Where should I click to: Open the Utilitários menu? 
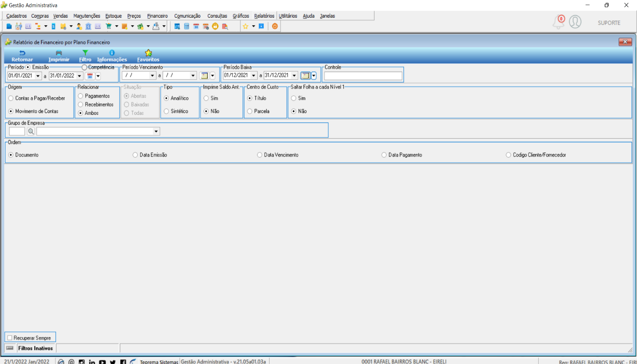click(x=288, y=16)
